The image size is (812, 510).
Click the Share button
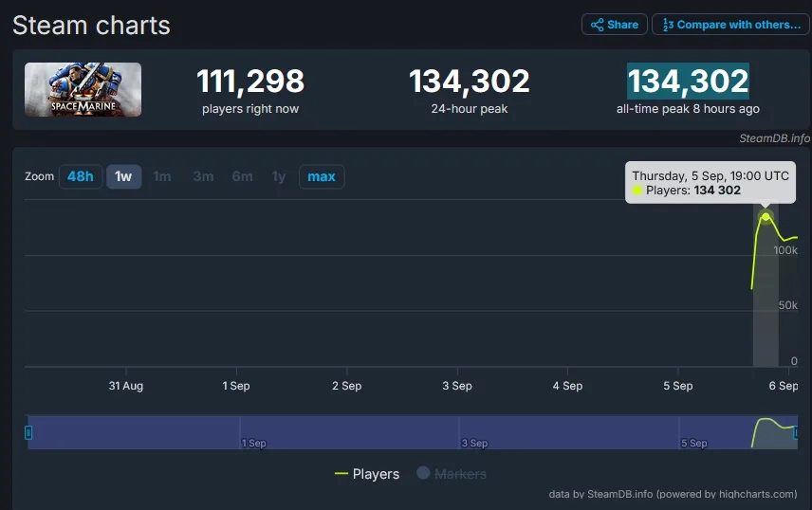click(614, 25)
